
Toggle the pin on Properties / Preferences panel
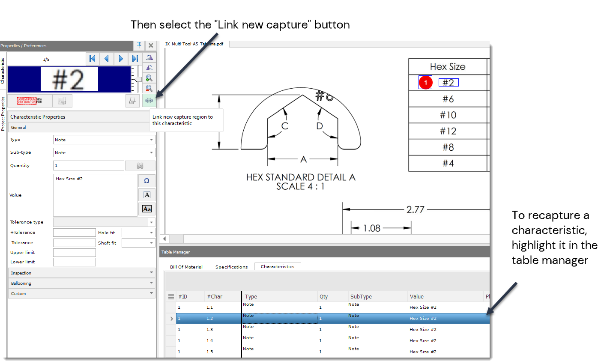pyautogui.click(x=139, y=45)
